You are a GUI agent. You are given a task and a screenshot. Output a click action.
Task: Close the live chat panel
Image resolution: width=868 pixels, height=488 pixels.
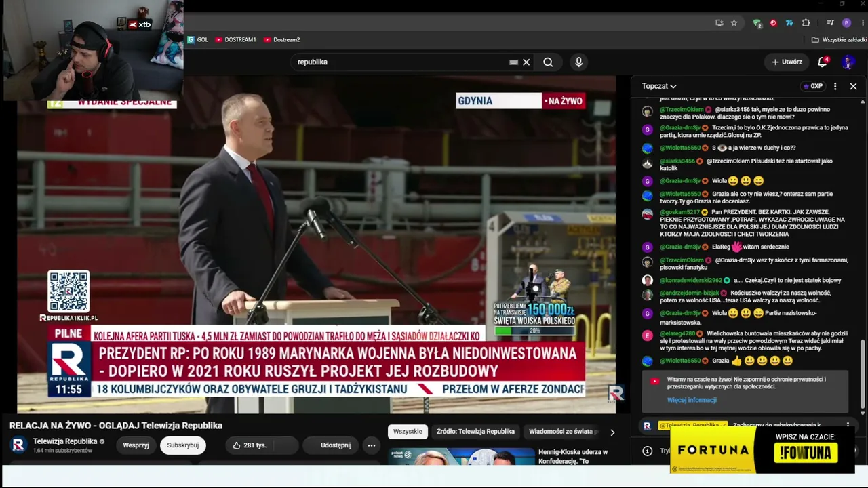click(x=853, y=87)
